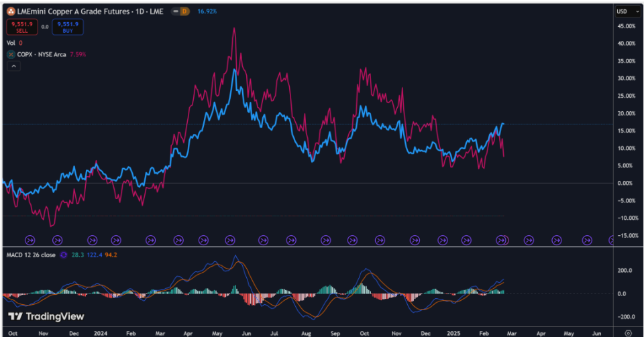Click the Aug label on the time axis

tap(306, 333)
